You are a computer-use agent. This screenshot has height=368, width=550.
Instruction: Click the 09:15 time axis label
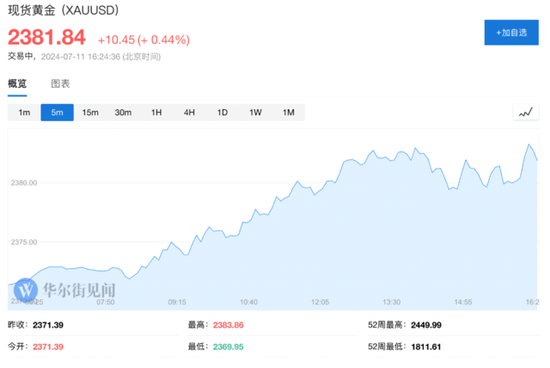click(x=177, y=302)
